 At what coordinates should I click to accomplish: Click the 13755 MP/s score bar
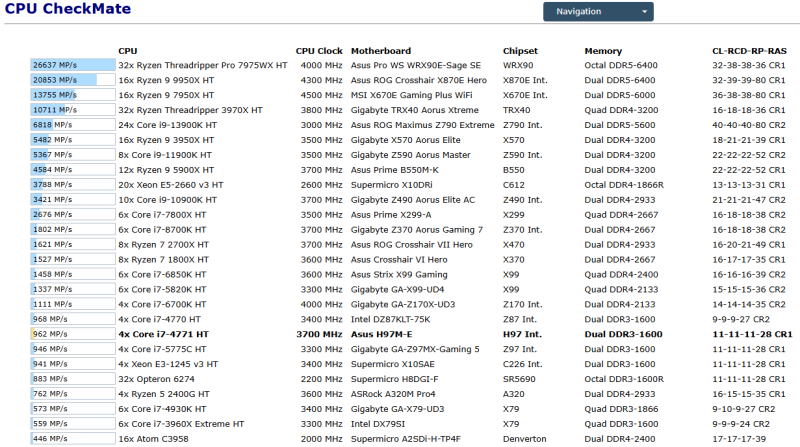click(73, 95)
